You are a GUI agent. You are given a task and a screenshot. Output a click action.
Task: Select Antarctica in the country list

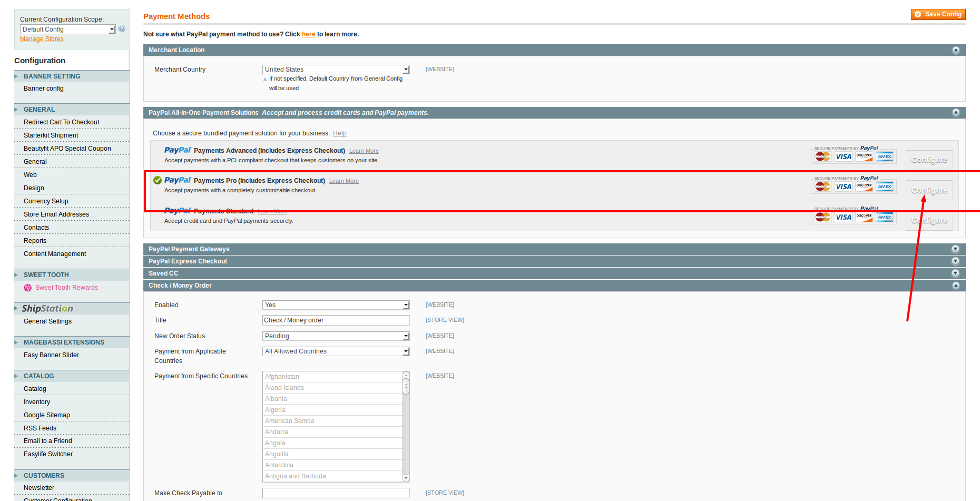coord(332,465)
